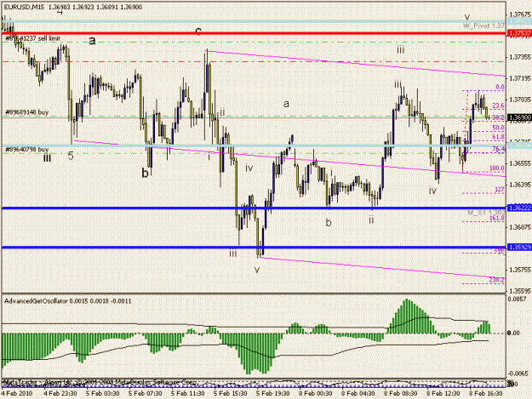Click the 5 Feb 11:30 time axis label
532x399 pixels.
coord(187,393)
